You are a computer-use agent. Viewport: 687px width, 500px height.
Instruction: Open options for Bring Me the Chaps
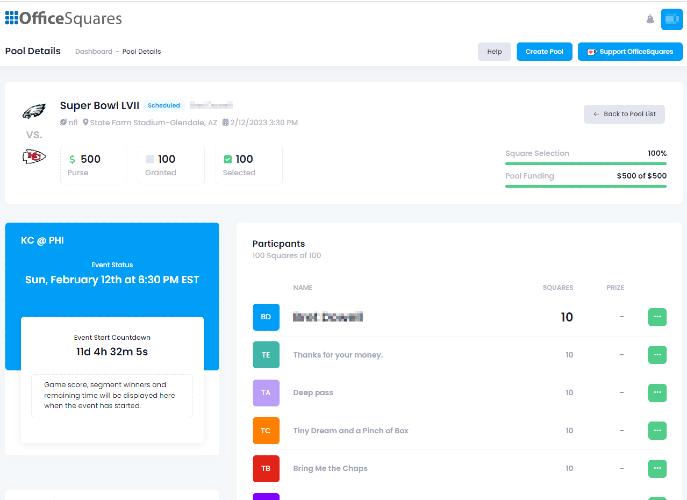(657, 468)
